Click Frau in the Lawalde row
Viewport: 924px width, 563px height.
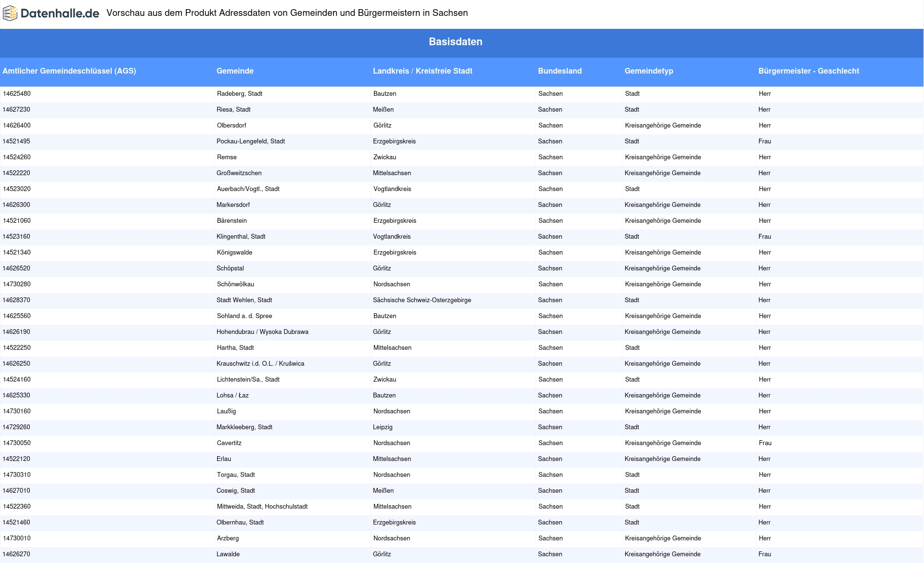point(765,554)
